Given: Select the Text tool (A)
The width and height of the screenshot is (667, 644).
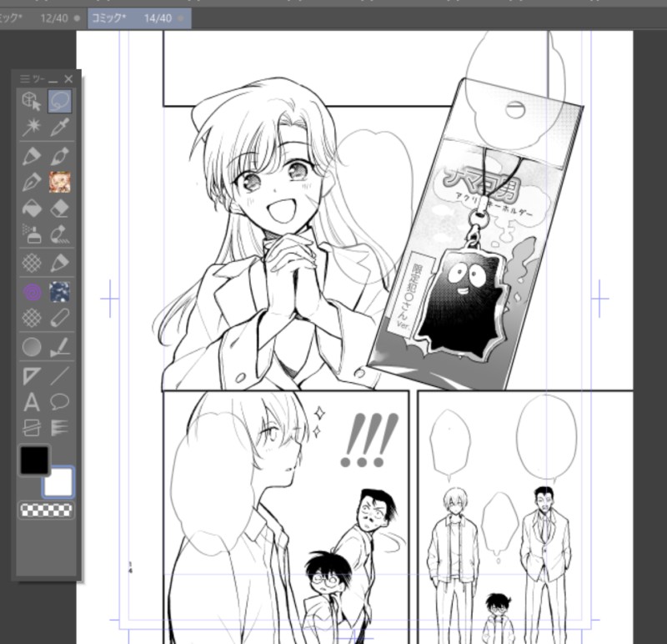Looking at the screenshot, I should tap(32, 402).
